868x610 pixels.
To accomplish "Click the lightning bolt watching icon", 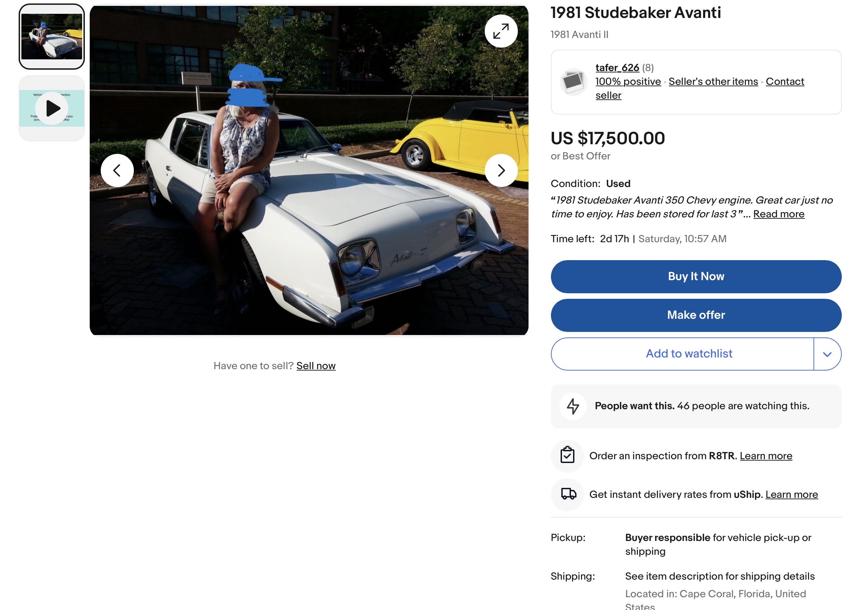I will (573, 406).
